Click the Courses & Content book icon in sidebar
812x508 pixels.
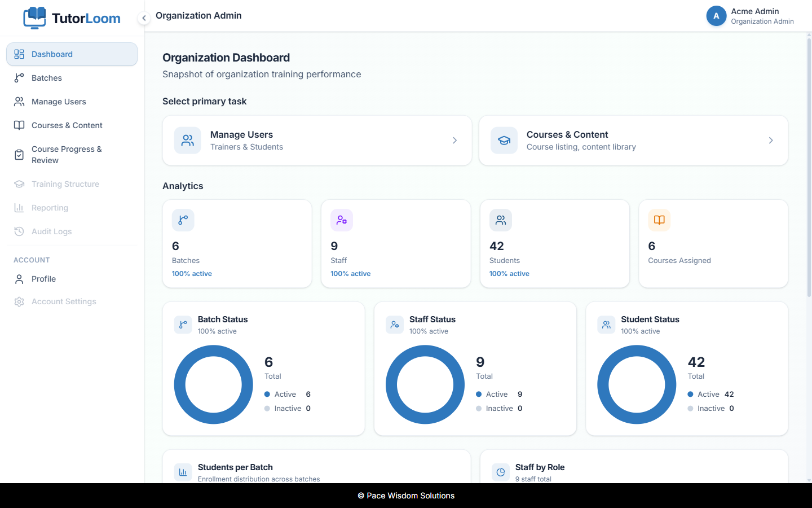19,125
